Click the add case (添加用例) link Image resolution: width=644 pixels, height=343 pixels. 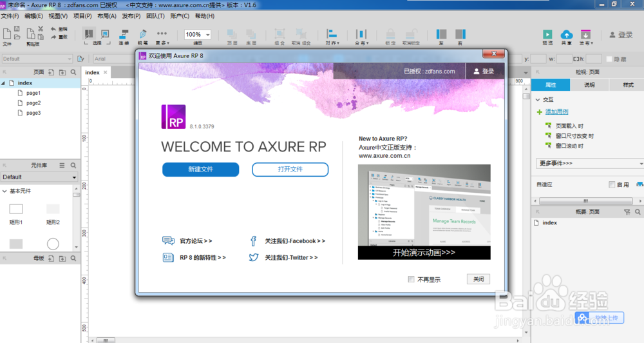point(556,112)
